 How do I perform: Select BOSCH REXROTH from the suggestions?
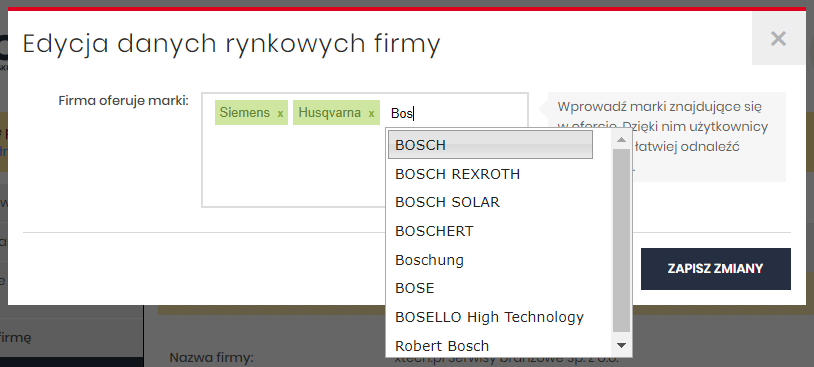[x=491, y=173]
